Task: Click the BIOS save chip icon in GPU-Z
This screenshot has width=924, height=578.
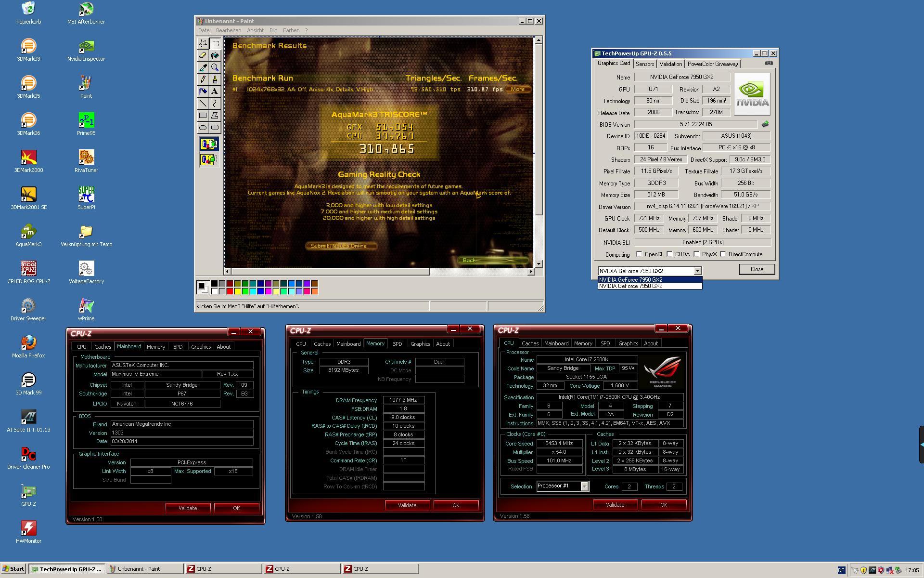Action: tap(765, 124)
